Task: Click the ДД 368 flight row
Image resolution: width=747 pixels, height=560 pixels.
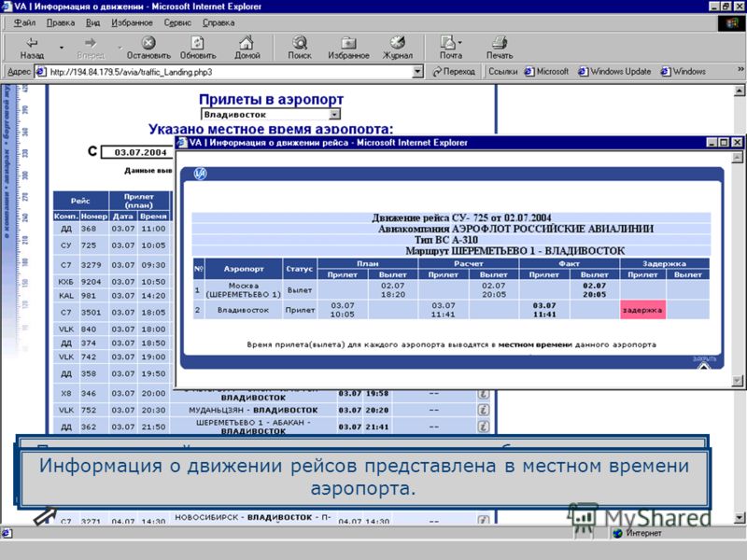Action: click(x=111, y=229)
